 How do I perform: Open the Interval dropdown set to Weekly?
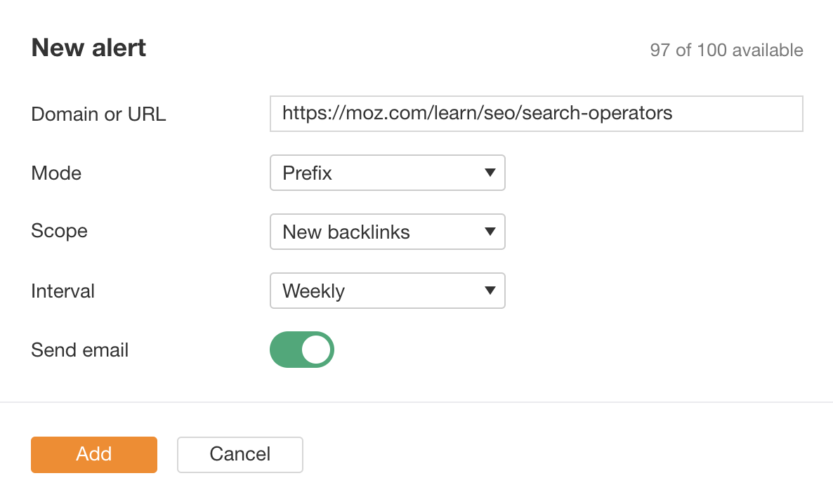[388, 291]
